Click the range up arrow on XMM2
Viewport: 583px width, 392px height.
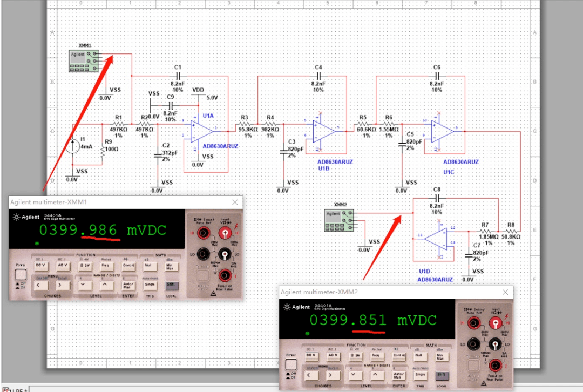(x=376, y=375)
